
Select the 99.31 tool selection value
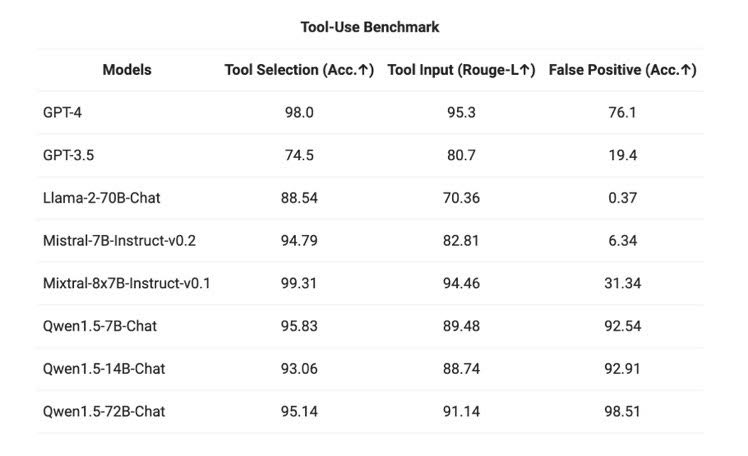click(x=299, y=283)
